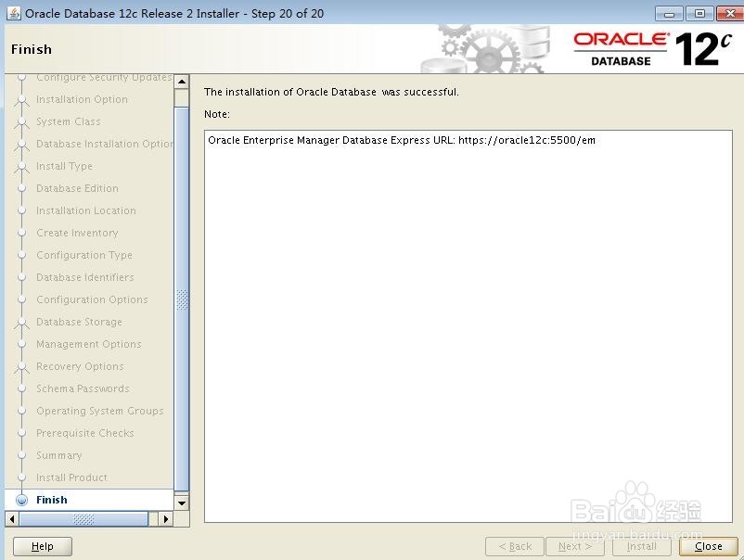Close the window via title bar X

pos(730,13)
